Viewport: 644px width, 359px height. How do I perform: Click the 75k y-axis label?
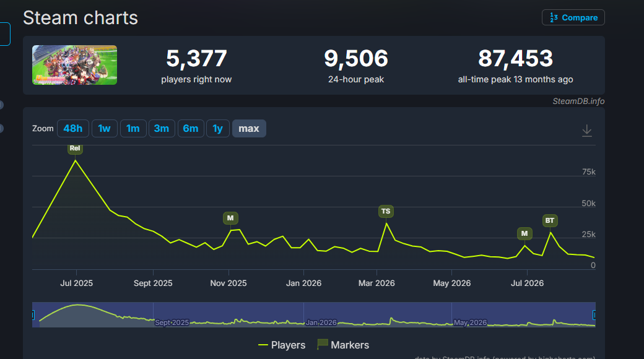click(x=588, y=171)
